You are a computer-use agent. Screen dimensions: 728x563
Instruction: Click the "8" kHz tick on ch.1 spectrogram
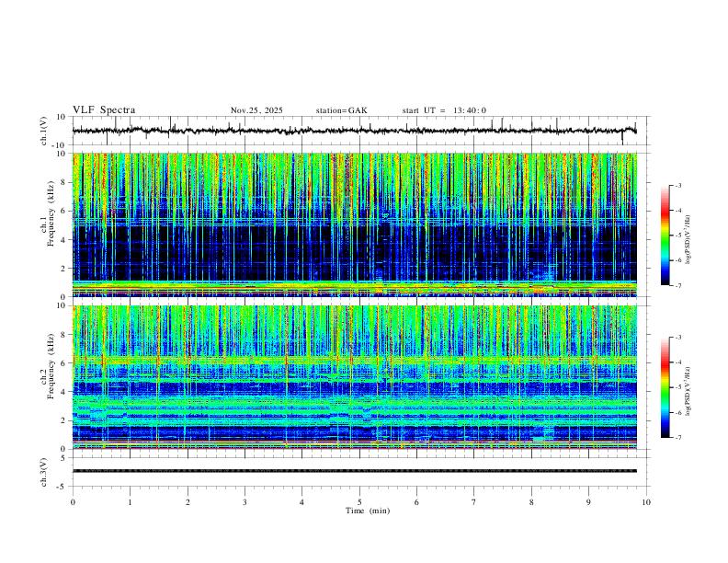click(x=64, y=182)
